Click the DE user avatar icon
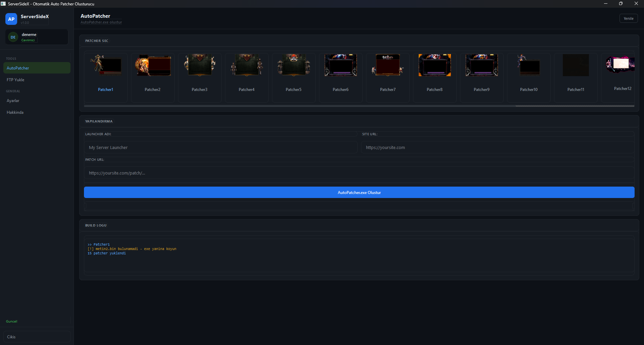 click(x=13, y=37)
